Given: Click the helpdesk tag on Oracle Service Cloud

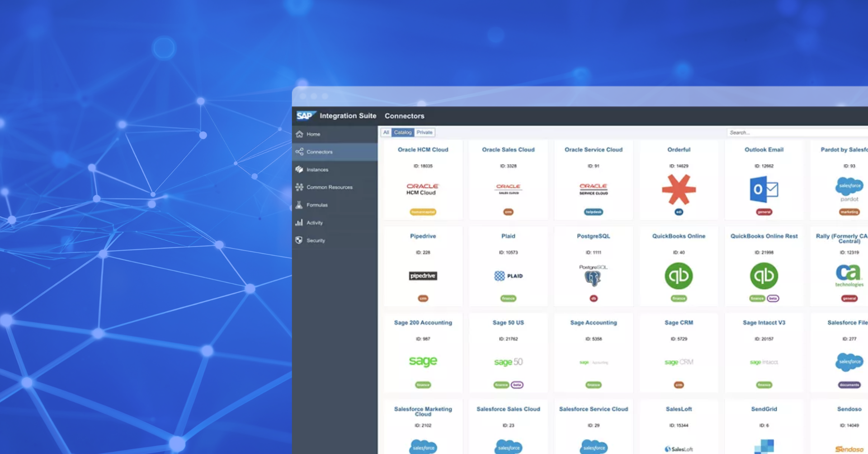Looking at the screenshot, I should click(593, 212).
